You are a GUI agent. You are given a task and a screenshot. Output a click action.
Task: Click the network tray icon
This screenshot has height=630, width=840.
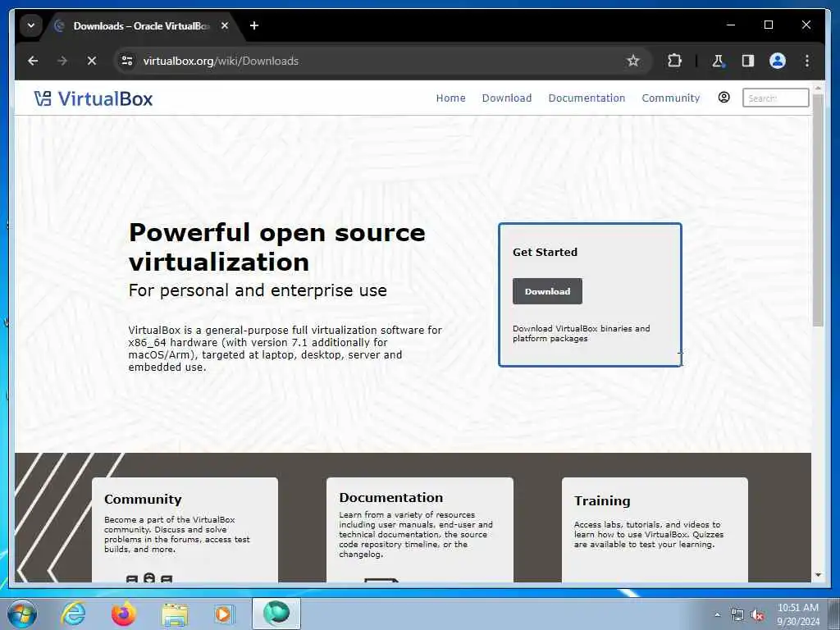coord(737,615)
